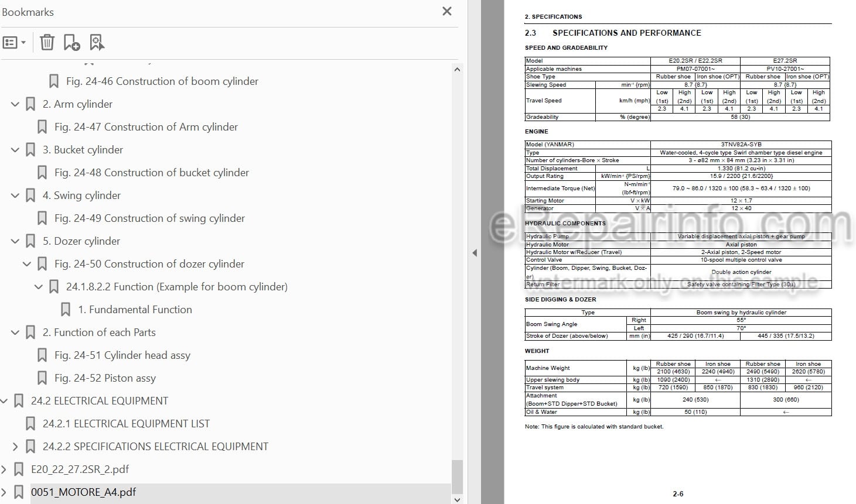This screenshot has height=504, width=856.
Task: Click the 2.3 SPECIFICATIONS AND PERFORMANCE heading
Action: pos(613,33)
